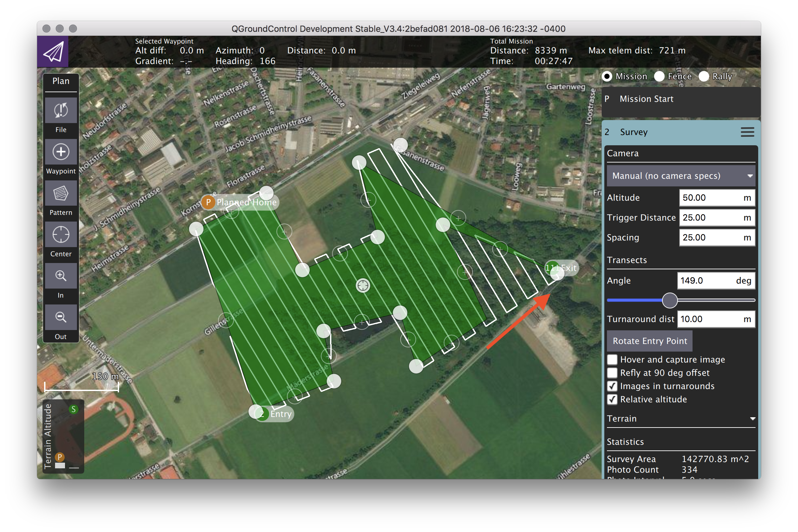Select the Mission radio button
Viewport: 798px width, 532px height.
click(607, 76)
